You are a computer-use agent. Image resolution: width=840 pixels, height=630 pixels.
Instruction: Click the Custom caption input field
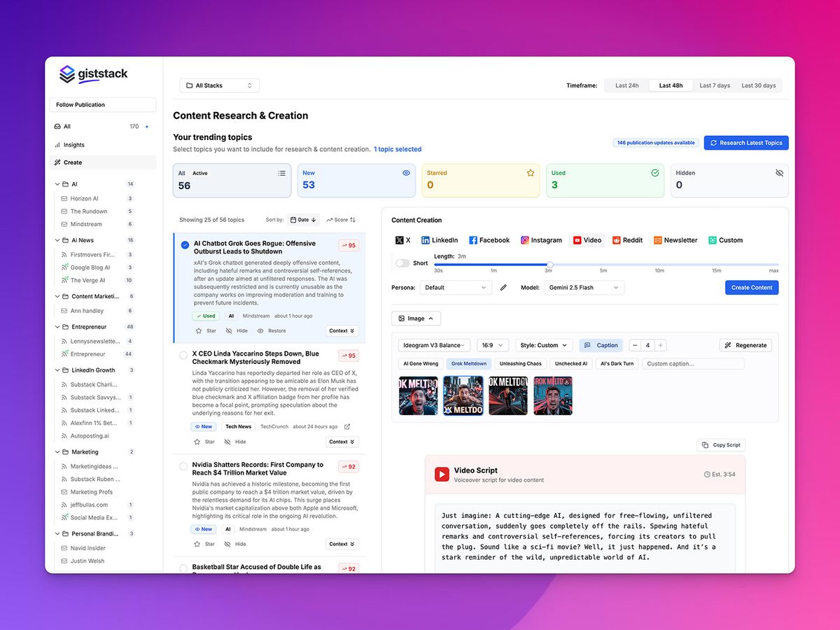point(693,364)
